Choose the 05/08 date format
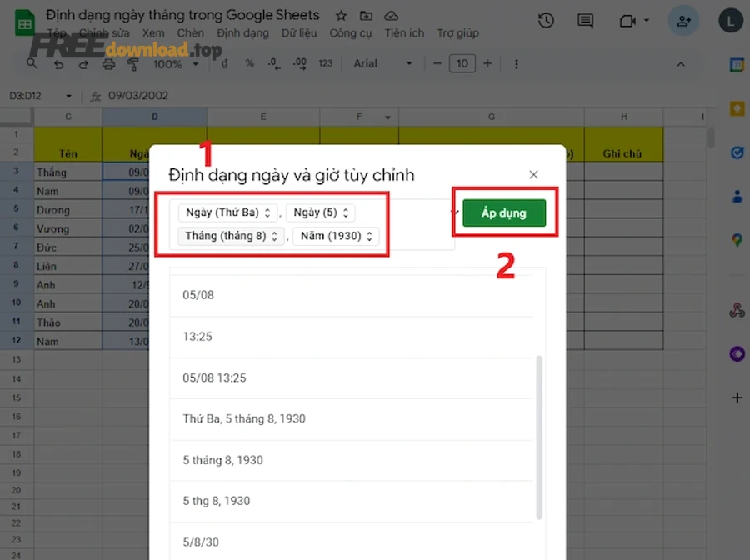Viewport: 750px width, 560px height. click(x=352, y=295)
